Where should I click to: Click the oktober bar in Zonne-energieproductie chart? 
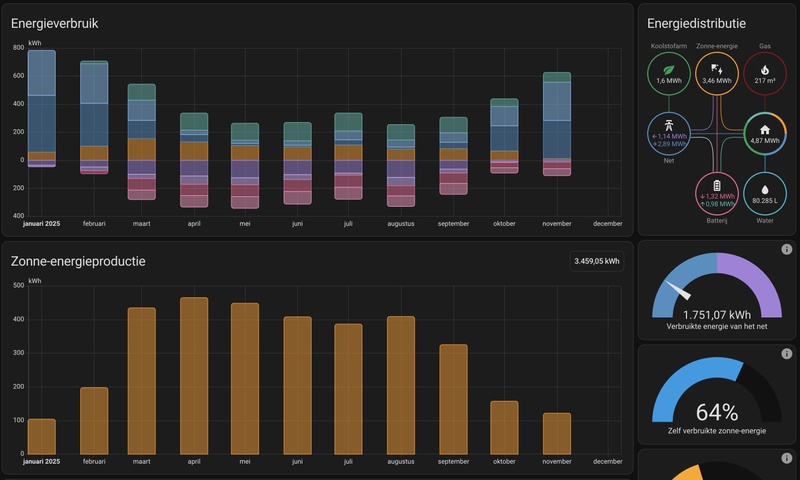point(504,427)
